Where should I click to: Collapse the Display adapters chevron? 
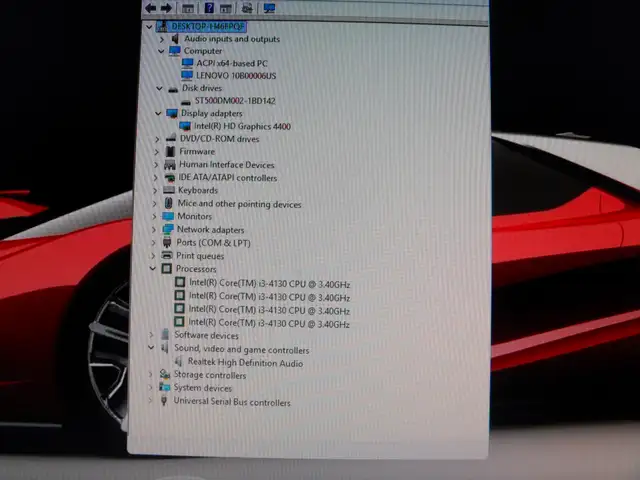click(158, 113)
